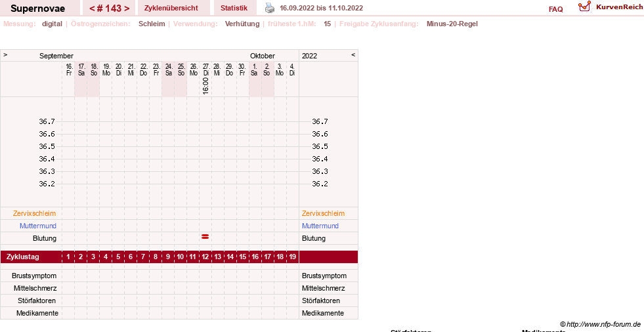Image resolution: width=644 pixels, height=332 pixels.
Task: Click the '>' arrow left of September
Action: (5, 54)
